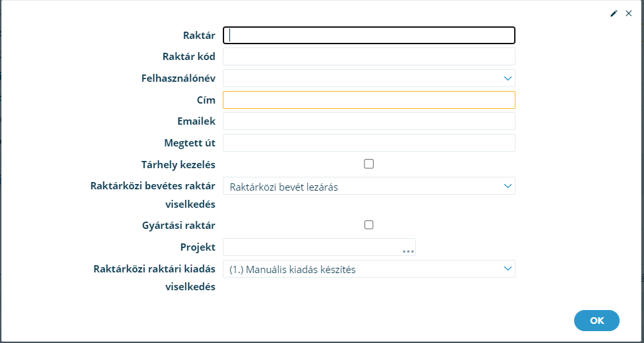This screenshot has width=644, height=343.
Task: Click into the Raktár kód field
Action: 369,56
